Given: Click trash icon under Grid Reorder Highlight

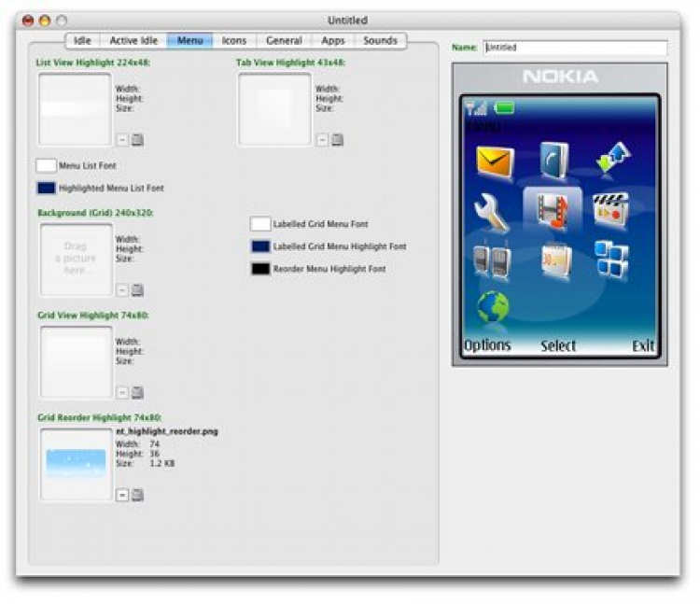Looking at the screenshot, I should pyautogui.click(x=137, y=495).
